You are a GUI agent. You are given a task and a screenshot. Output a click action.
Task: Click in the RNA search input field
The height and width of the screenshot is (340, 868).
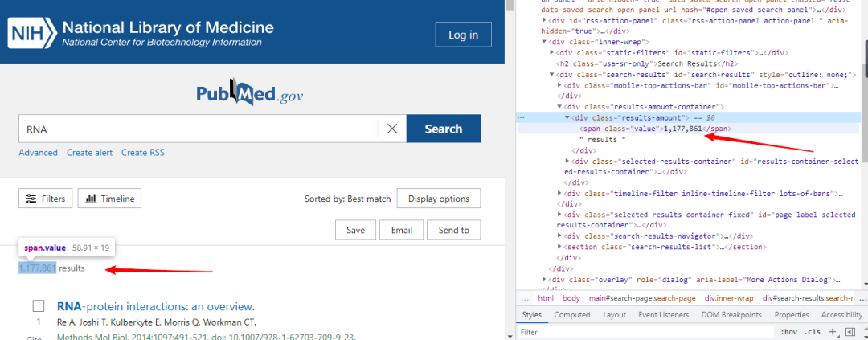tap(199, 129)
